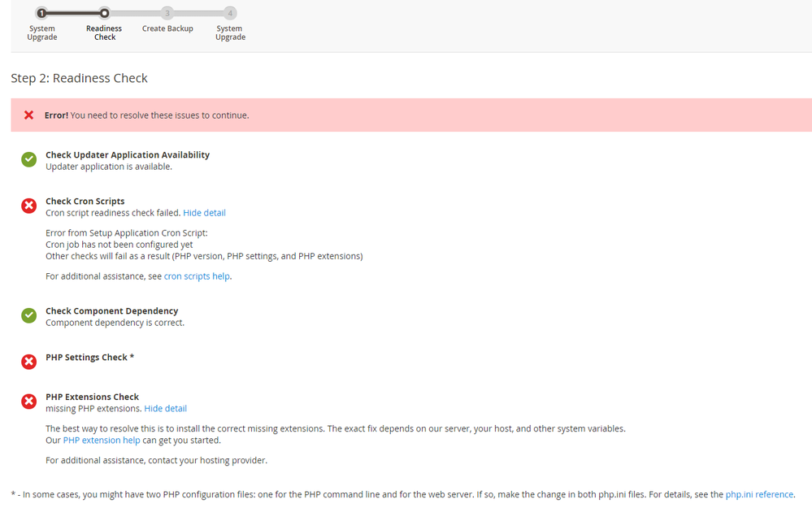This screenshot has height=508, width=812.
Task: Click the step 3 circle above Create Backup
Action: [167, 13]
